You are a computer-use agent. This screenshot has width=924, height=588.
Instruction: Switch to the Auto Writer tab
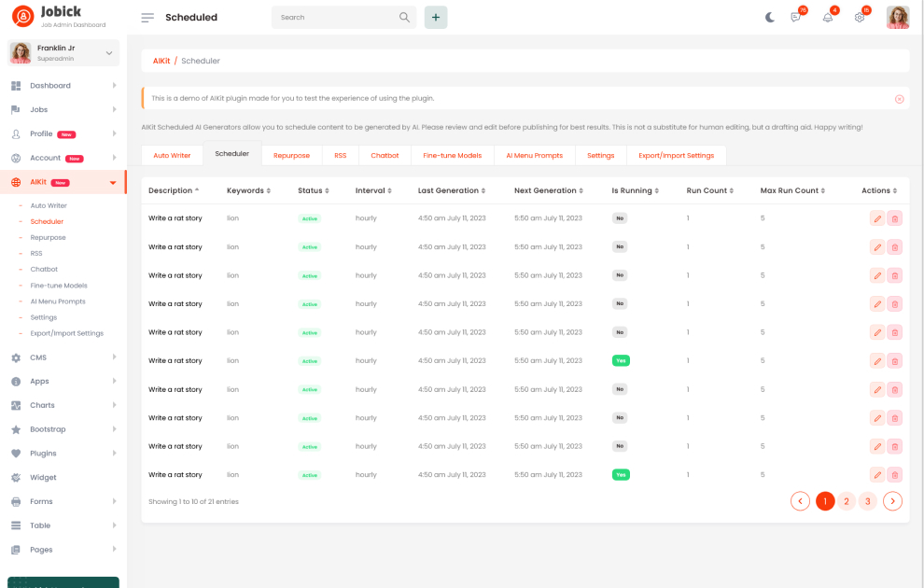pyautogui.click(x=172, y=155)
